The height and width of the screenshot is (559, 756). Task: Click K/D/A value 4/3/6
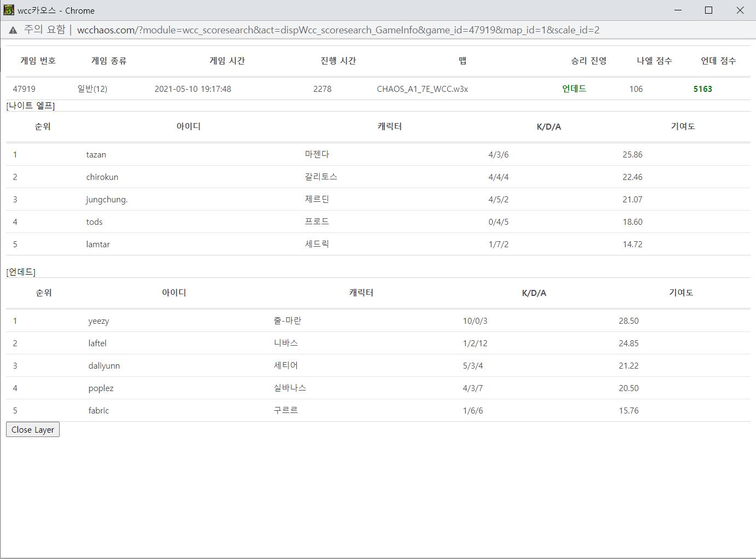pos(499,154)
